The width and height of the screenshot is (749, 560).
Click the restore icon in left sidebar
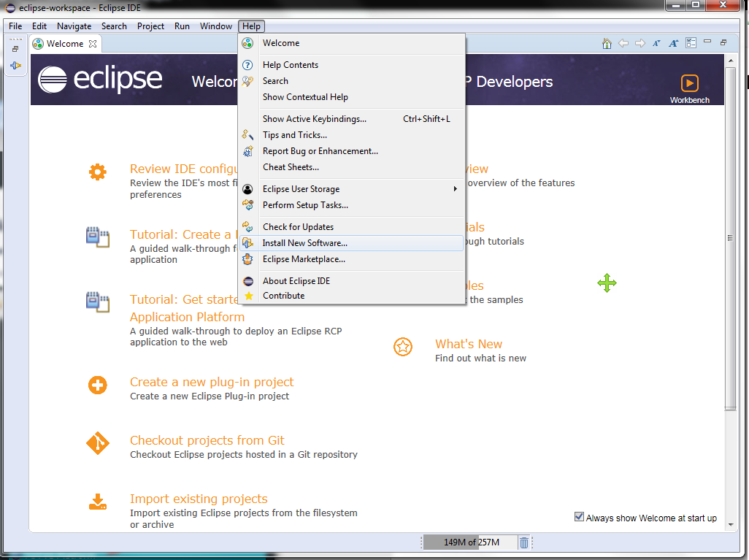(x=15, y=49)
